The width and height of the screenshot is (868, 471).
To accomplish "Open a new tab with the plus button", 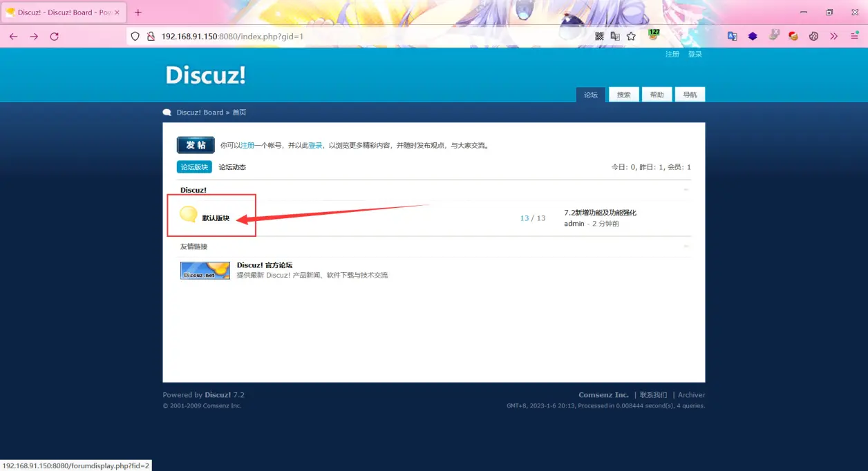I will [138, 12].
